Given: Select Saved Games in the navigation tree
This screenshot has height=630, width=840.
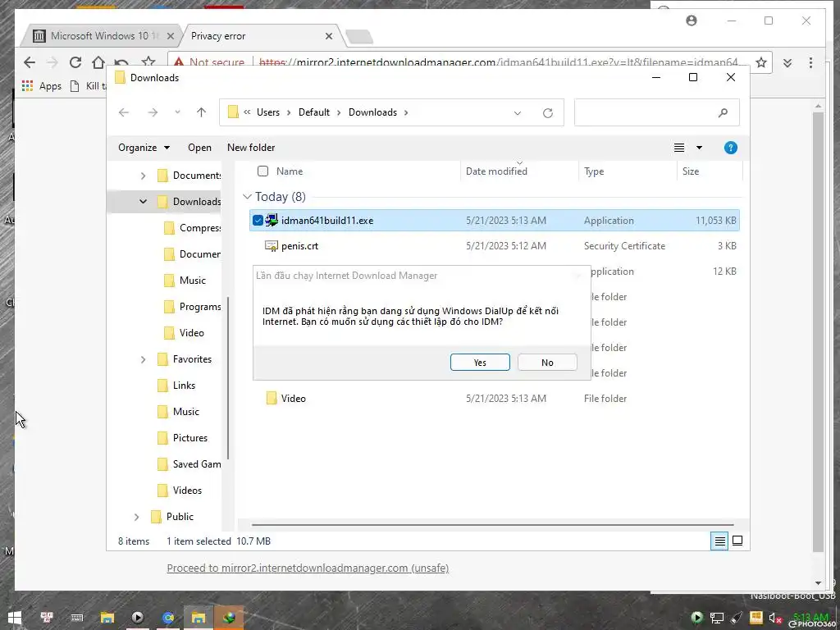Looking at the screenshot, I should [x=196, y=464].
